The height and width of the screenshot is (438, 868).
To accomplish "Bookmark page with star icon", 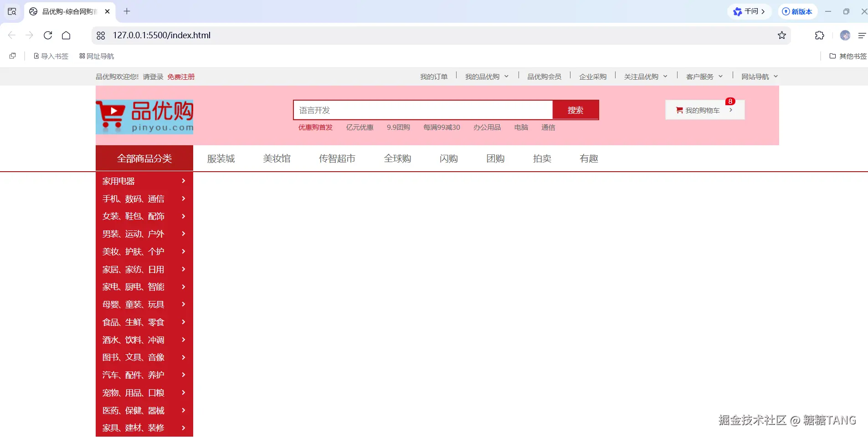I will (782, 35).
